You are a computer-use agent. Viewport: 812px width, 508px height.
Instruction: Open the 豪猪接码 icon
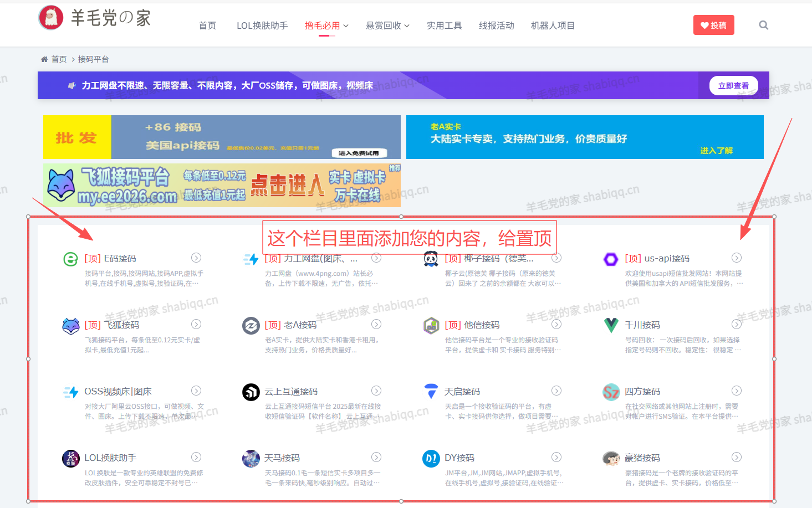(x=611, y=458)
